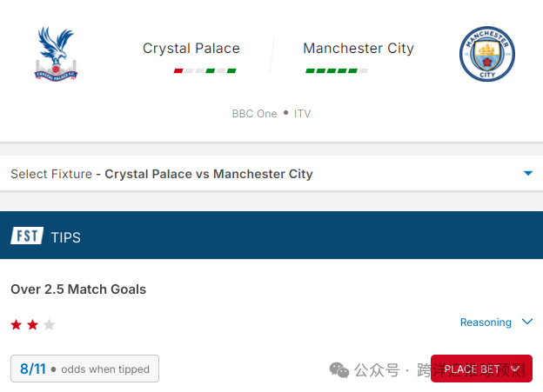Click the Reasoning link
The width and height of the screenshot is (543, 392).
pyautogui.click(x=486, y=322)
